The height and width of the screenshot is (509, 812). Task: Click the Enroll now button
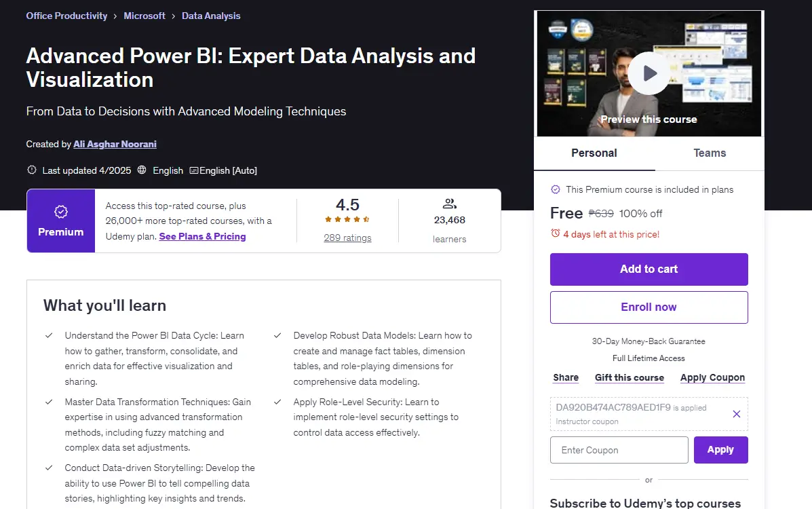point(649,307)
